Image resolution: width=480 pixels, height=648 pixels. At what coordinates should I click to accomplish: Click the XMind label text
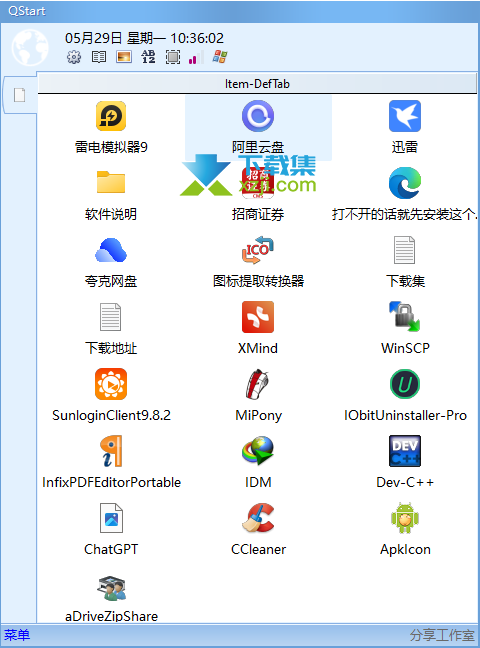coord(258,348)
